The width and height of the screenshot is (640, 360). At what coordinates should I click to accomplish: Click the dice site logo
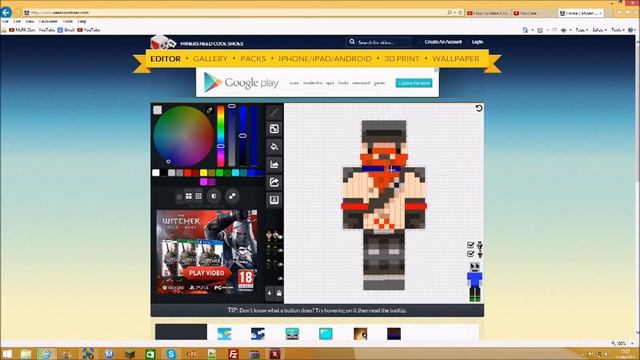coord(162,43)
